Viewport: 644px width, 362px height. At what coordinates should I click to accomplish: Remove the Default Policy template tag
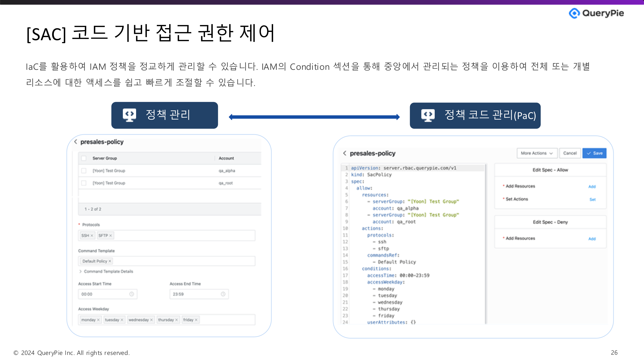(110, 261)
